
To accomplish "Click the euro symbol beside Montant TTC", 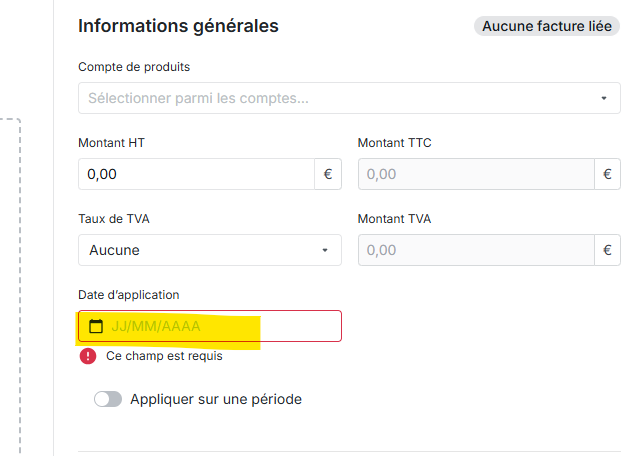I will (x=607, y=174).
